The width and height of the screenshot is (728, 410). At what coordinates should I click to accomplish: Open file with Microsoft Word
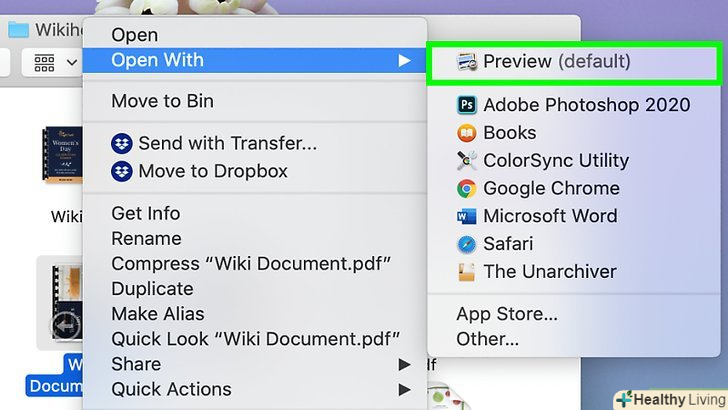[x=574, y=216]
